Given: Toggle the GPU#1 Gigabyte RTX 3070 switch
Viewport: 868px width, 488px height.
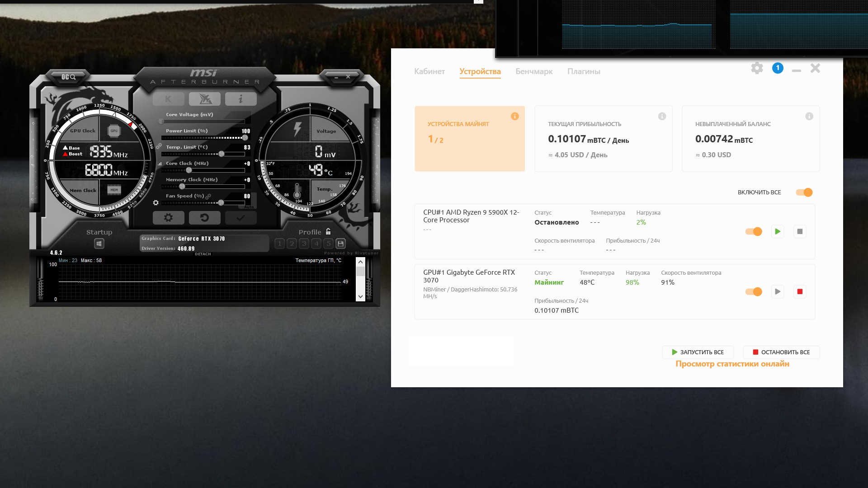Looking at the screenshot, I should [754, 291].
